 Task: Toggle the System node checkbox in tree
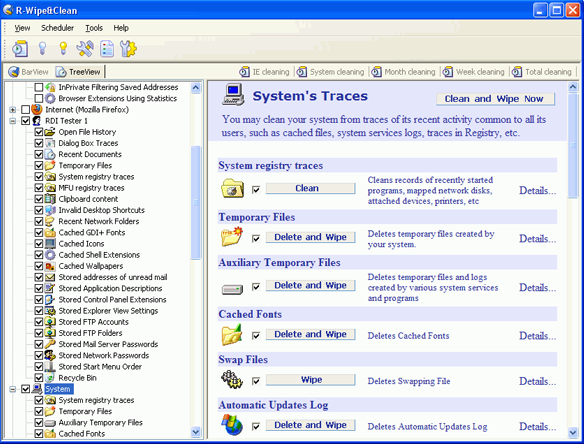(25, 389)
